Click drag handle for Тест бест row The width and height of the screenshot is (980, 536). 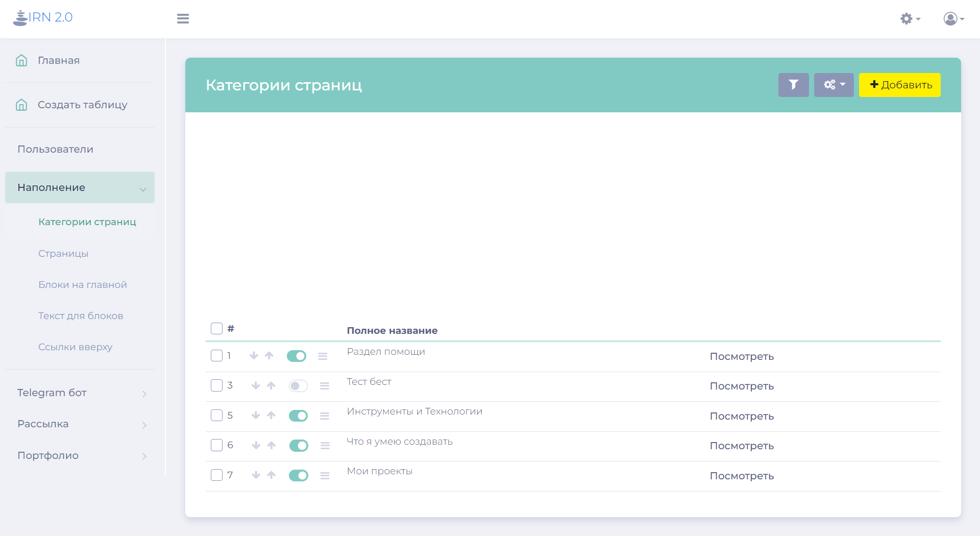coord(325,386)
